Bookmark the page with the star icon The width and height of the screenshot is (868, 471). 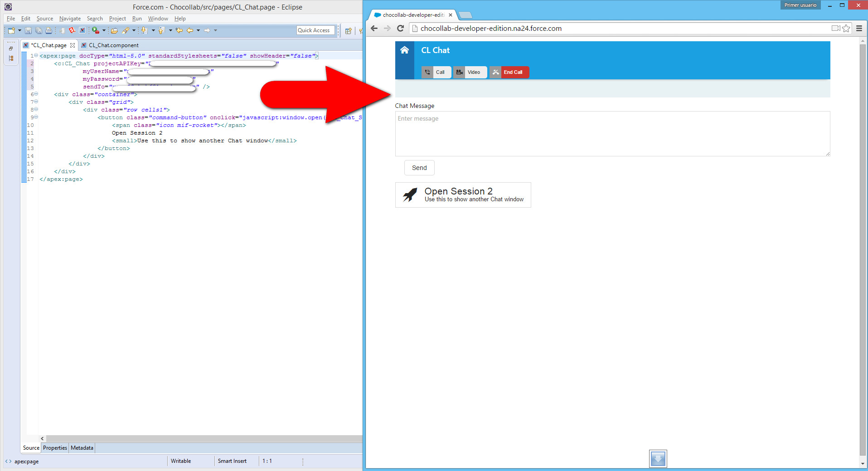coord(846,29)
